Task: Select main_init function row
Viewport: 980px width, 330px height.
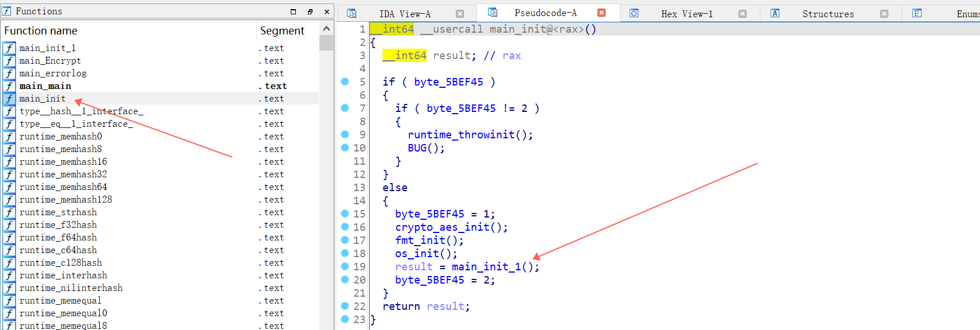Action: pos(160,99)
